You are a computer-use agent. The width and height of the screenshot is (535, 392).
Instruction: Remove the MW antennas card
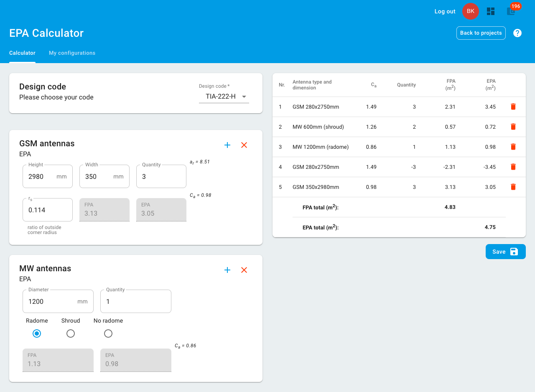point(244,270)
